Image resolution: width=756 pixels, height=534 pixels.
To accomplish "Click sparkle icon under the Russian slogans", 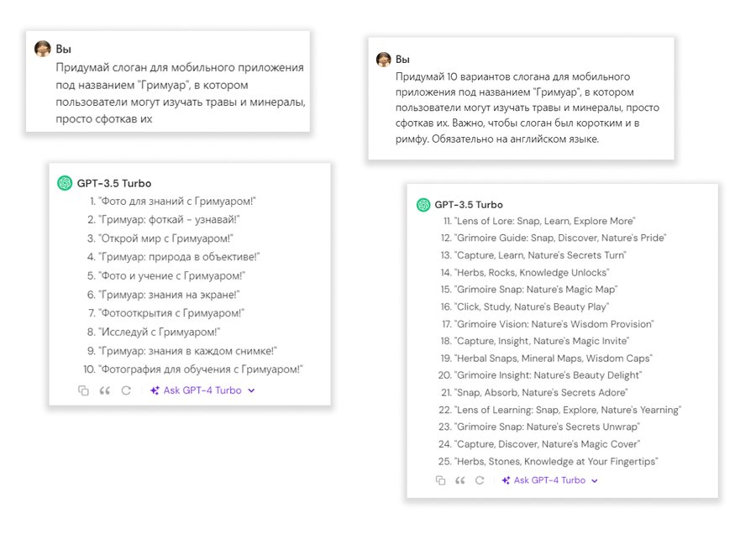I will point(155,390).
